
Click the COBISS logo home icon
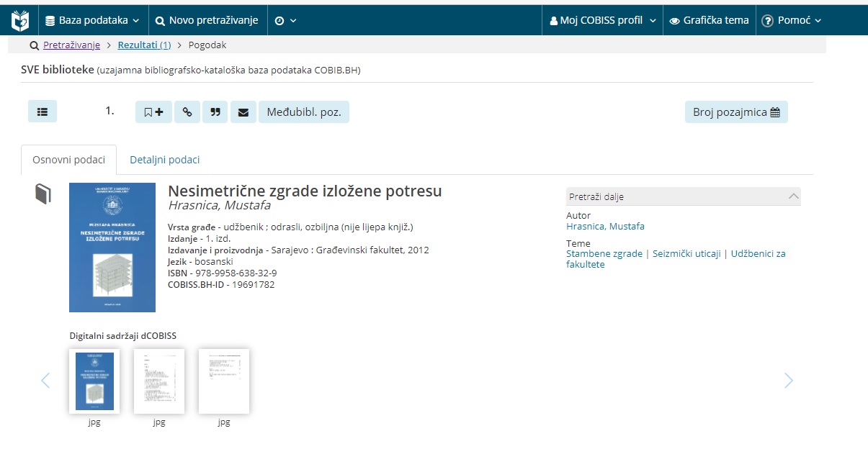[20, 21]
